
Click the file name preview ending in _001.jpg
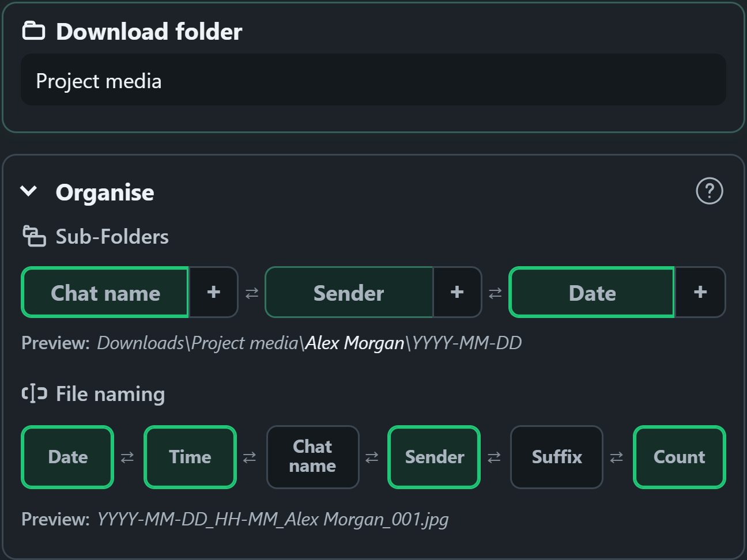tap(273, 520)
